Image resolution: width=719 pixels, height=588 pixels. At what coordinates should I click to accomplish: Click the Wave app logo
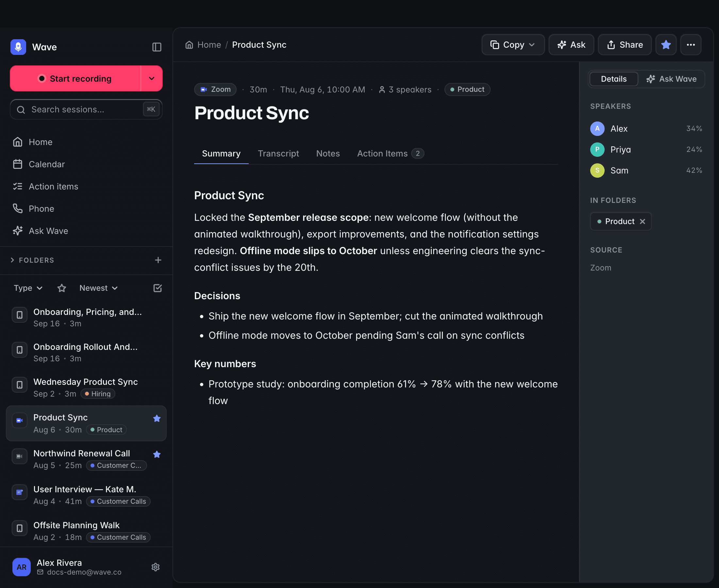click(18, 47)
